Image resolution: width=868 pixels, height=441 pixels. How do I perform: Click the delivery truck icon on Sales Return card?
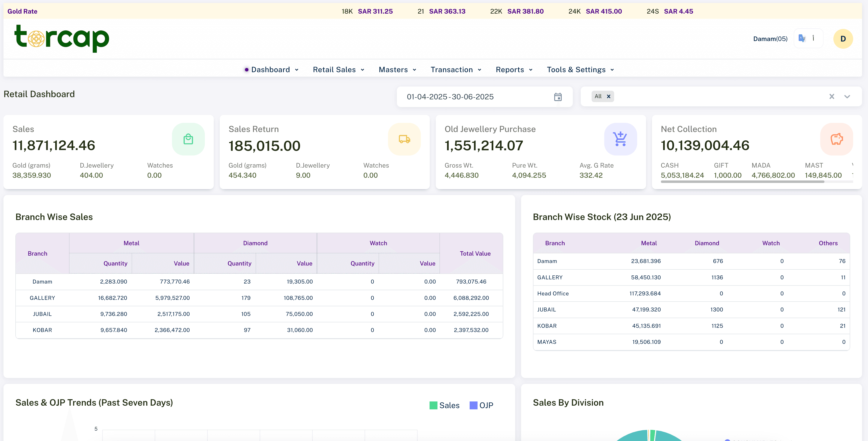point(404,139)
